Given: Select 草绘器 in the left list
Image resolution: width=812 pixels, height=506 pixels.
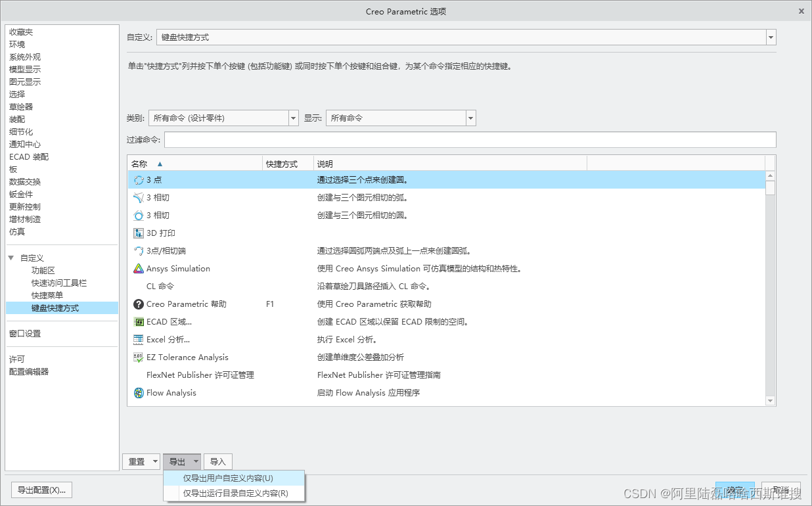Looking at the screenshot, I should coord(21,107).
